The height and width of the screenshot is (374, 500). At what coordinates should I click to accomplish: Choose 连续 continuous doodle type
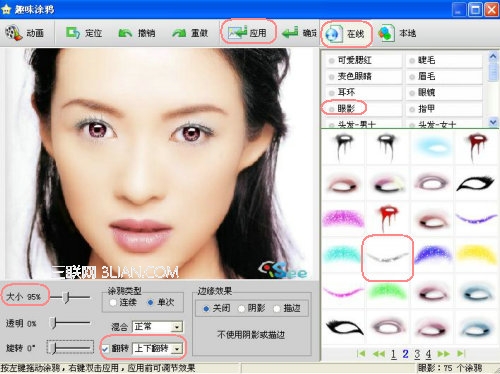(x=113, y=303)
